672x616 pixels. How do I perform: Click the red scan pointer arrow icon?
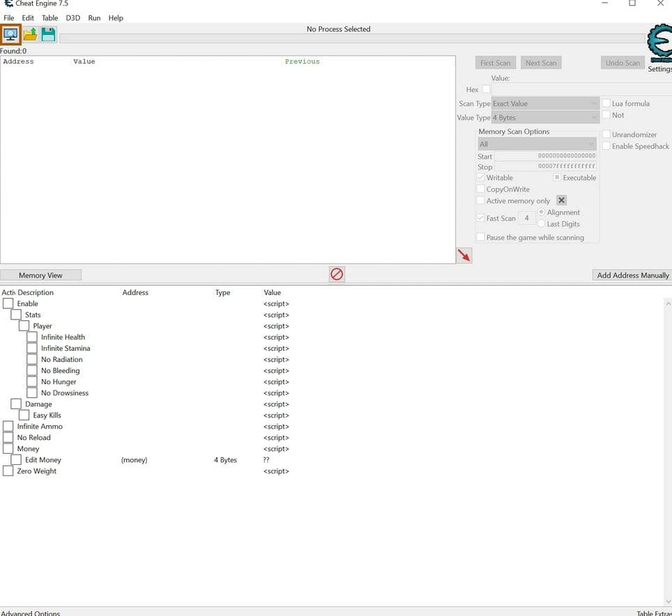(x=464, y=255)
